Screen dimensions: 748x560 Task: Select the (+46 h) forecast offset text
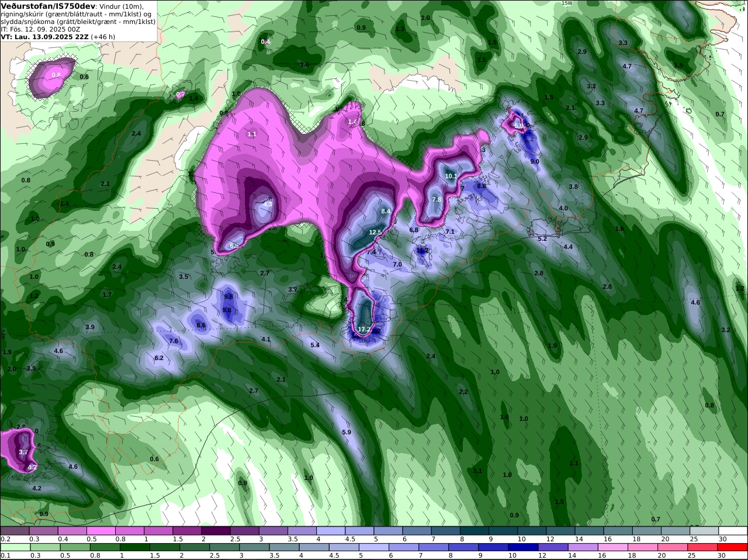(x=103, y=36)
